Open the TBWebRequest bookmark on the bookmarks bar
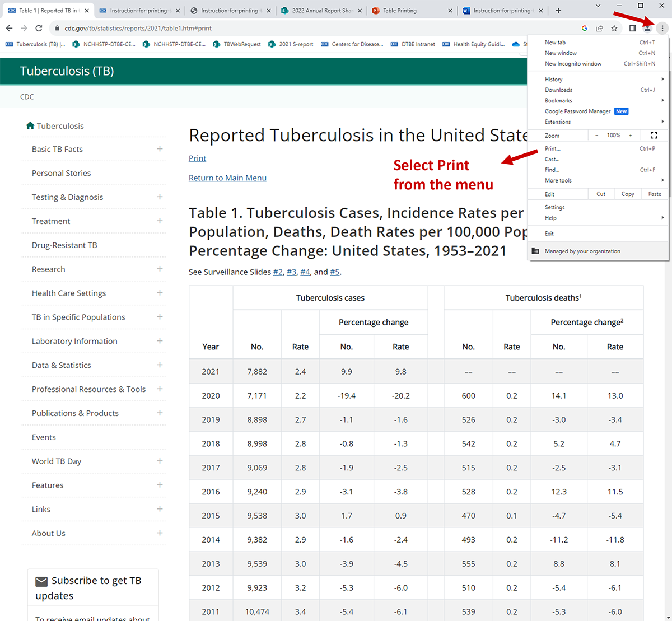The image size is (672, 621). point(243,44)
